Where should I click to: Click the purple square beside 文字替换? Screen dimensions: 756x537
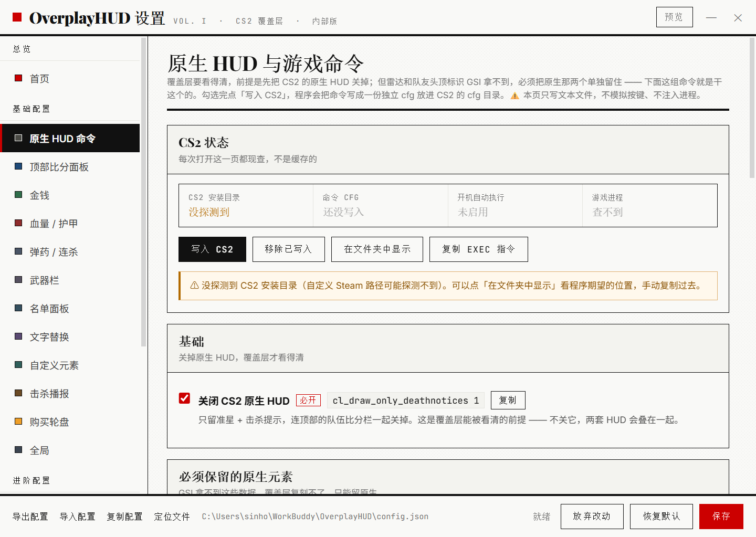(18, 336)
